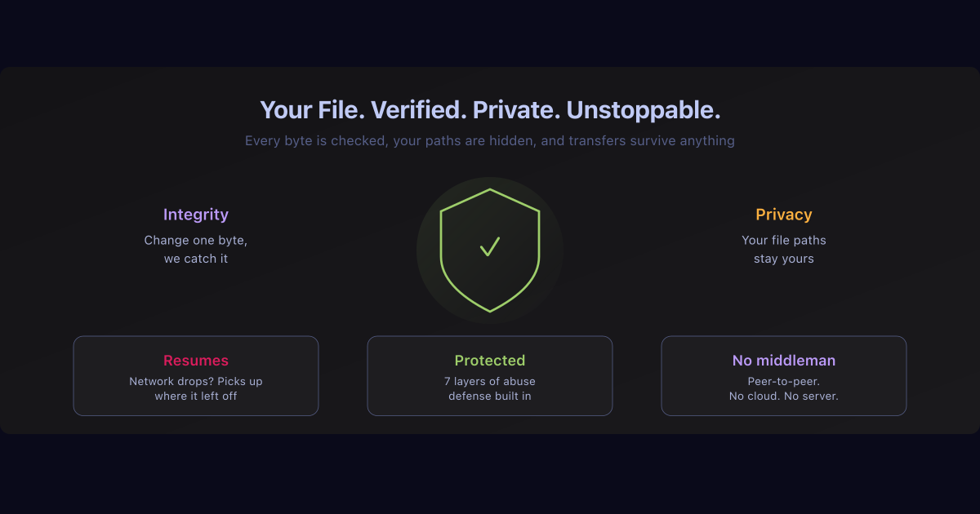Click the orange Privacy heading
This screenshot has width=980, height=514.
pyautogui.click(x=783, y=214)
